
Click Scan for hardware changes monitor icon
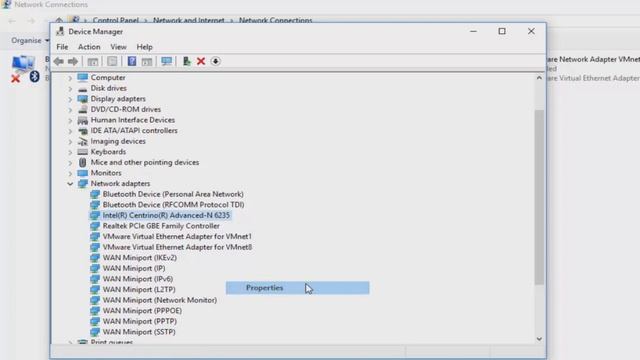167,61
